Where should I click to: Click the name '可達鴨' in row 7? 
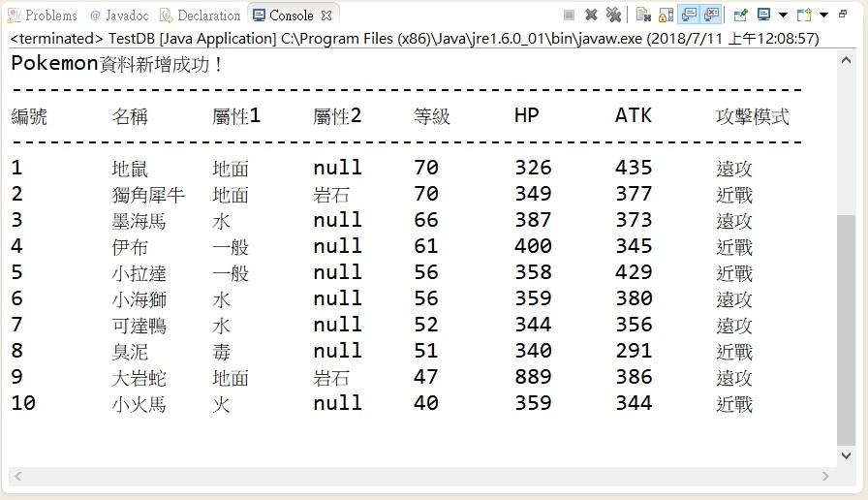point(139,326)
